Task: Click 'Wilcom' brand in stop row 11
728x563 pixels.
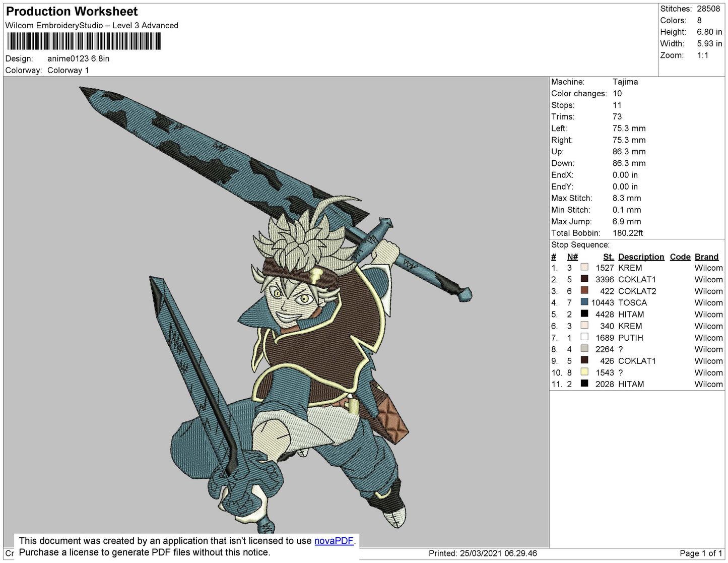Action: click(x=708, y=385)
